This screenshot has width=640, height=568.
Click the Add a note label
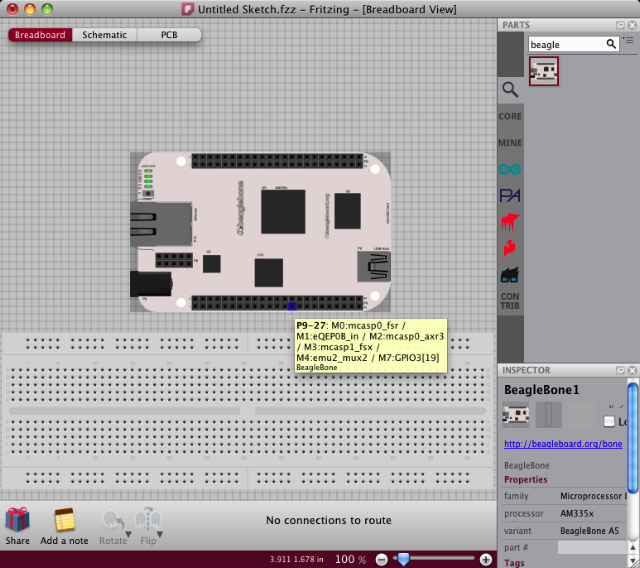coord(64,541)
